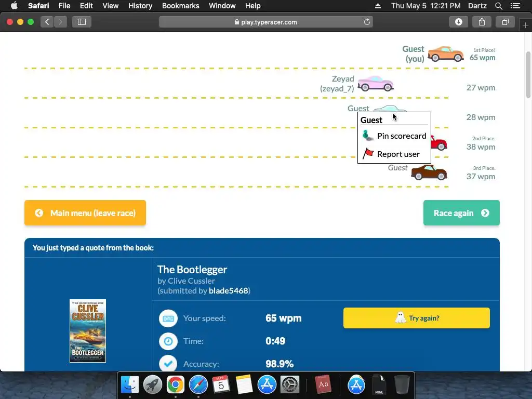
Task: Click the clock icon beside Time
Action: (x=168, y=341)
